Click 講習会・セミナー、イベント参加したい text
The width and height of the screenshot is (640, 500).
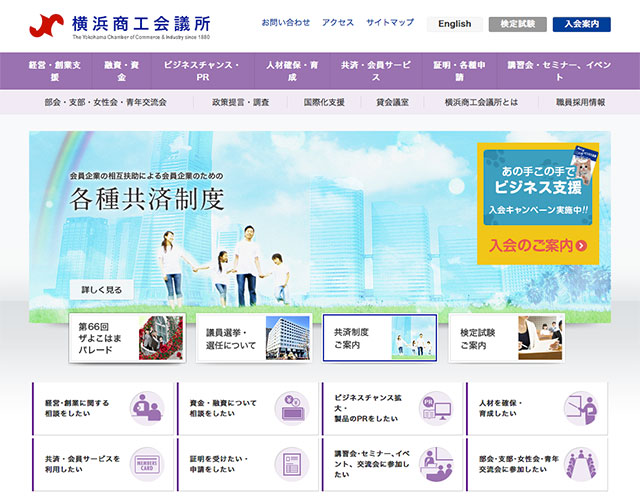point(372,464)
